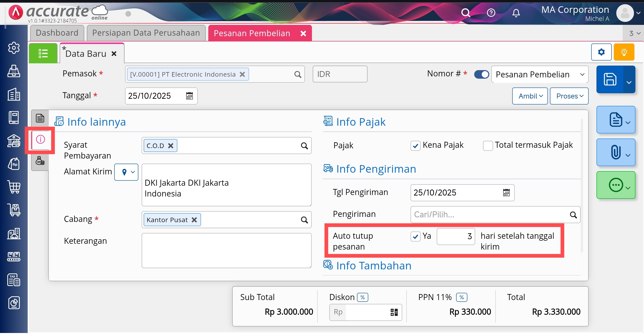Click the lightbulb tips icon

coord(624,52)
